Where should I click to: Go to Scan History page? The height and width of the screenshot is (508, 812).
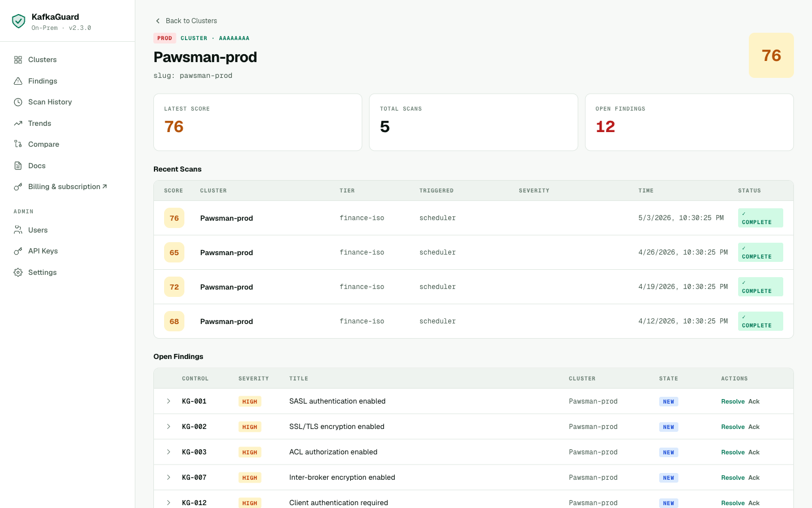tap(68, 102)
